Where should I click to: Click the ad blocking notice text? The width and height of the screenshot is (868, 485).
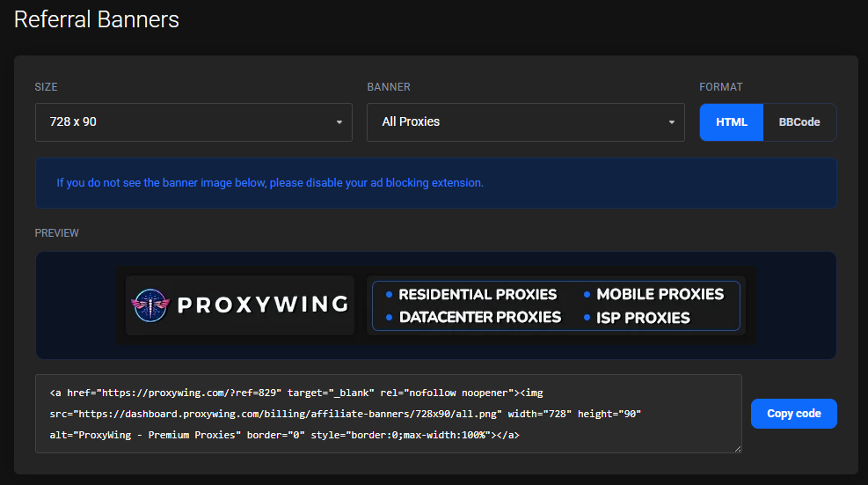point(270,183)
